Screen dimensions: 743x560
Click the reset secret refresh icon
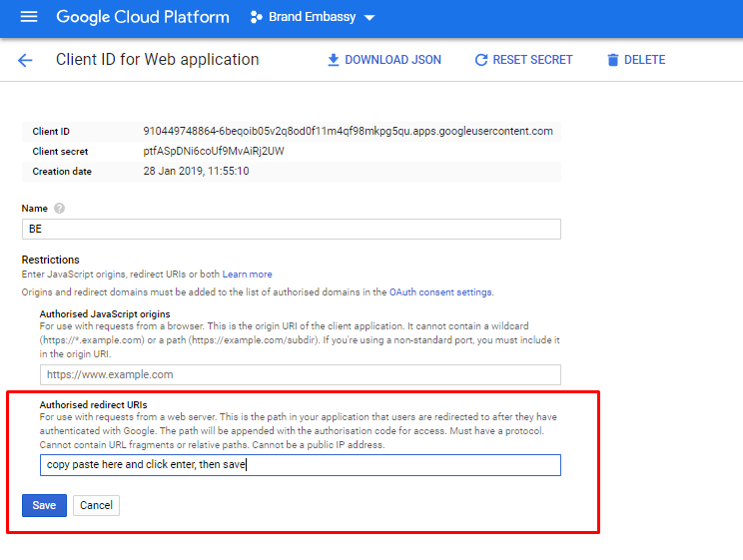point(481,60)
